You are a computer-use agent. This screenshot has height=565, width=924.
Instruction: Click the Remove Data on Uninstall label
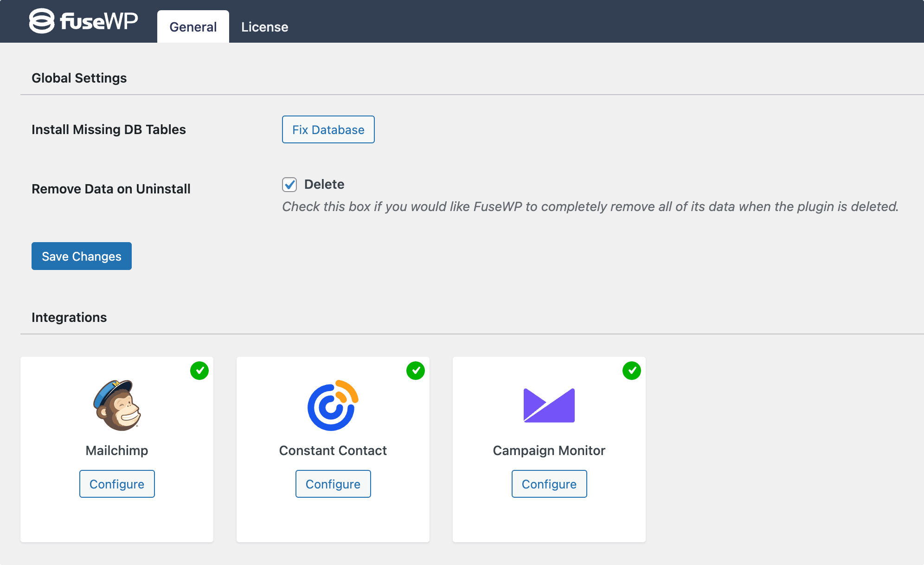[x=111, y=189]
